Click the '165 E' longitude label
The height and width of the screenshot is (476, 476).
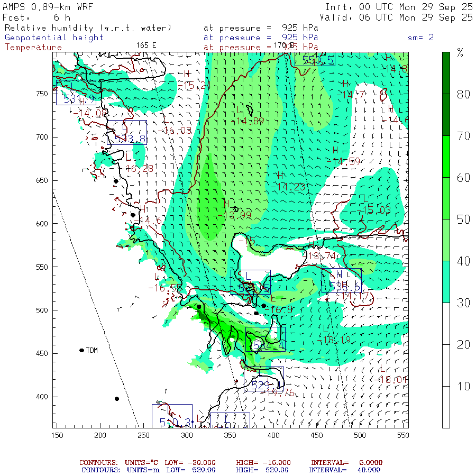(x=146, y=45)
